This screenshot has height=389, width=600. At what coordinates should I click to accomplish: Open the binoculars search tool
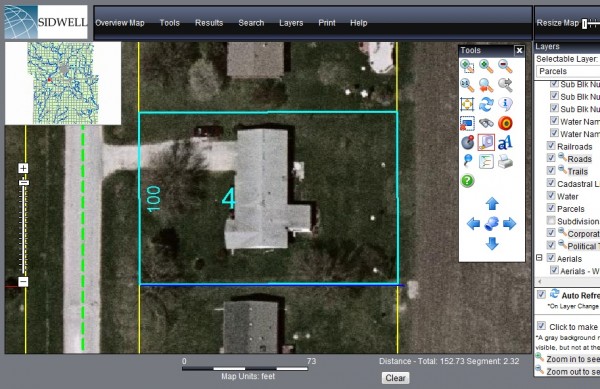click(486, 123)
